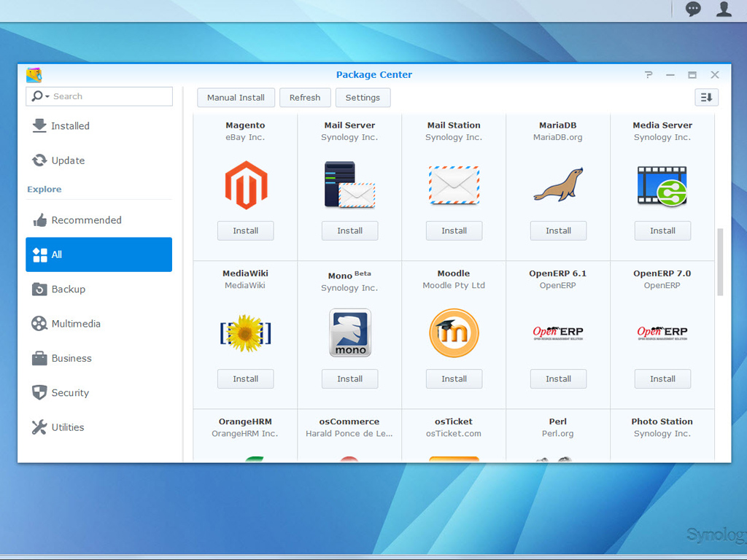Click the OrangeHRM package title
Screen dimensions: 747x560
point(245,421)
